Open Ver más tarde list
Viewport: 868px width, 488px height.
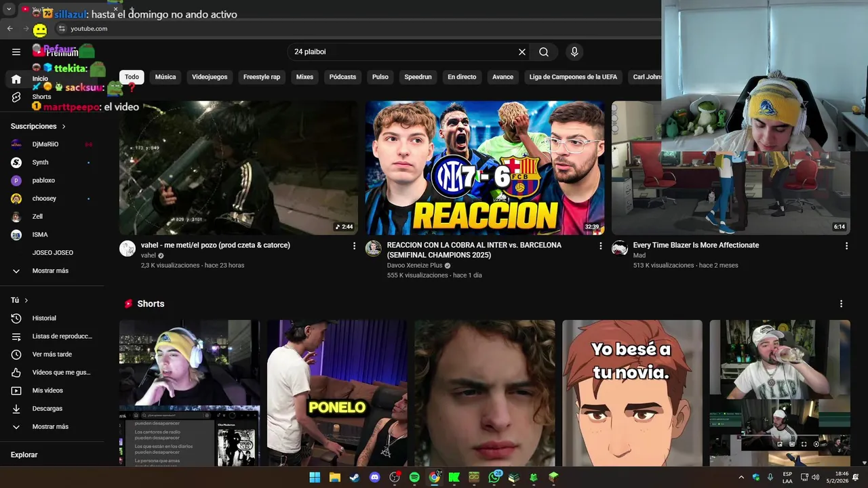[x=53, y=354]
